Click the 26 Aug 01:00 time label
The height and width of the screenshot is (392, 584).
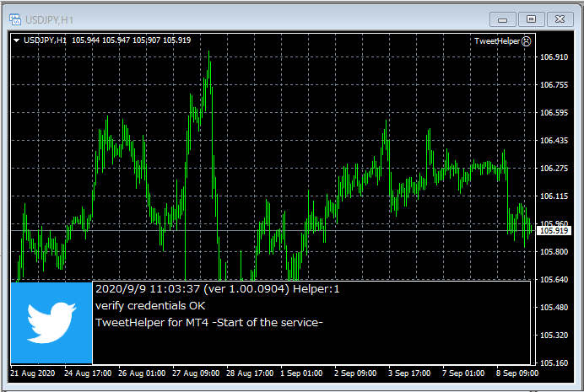click(x=142, y=373)
